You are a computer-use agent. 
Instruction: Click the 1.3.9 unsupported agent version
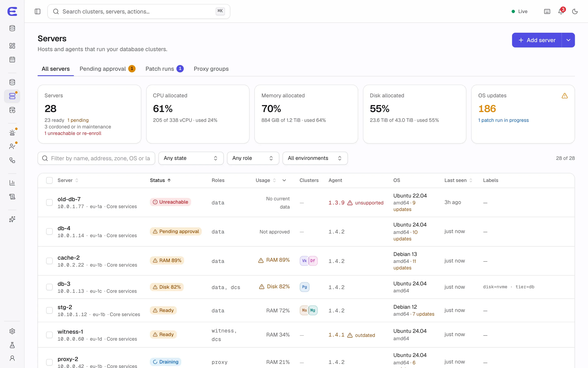coord(356,203)
